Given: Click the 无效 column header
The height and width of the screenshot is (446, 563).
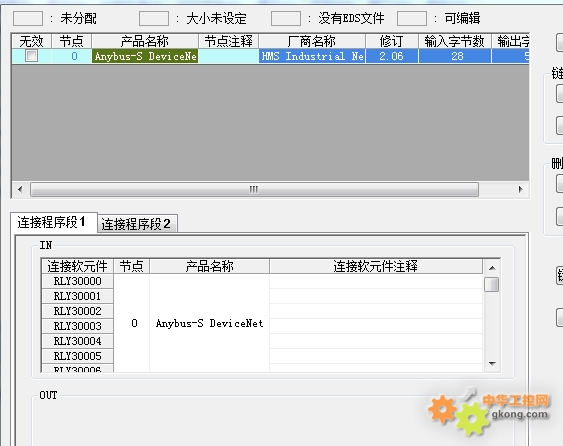Looking at the screenshot, I should [x=32, y=41].
